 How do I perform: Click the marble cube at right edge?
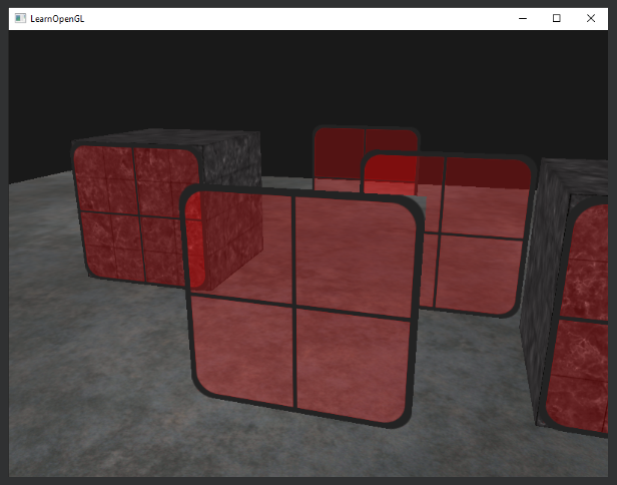tap(565, 297)
